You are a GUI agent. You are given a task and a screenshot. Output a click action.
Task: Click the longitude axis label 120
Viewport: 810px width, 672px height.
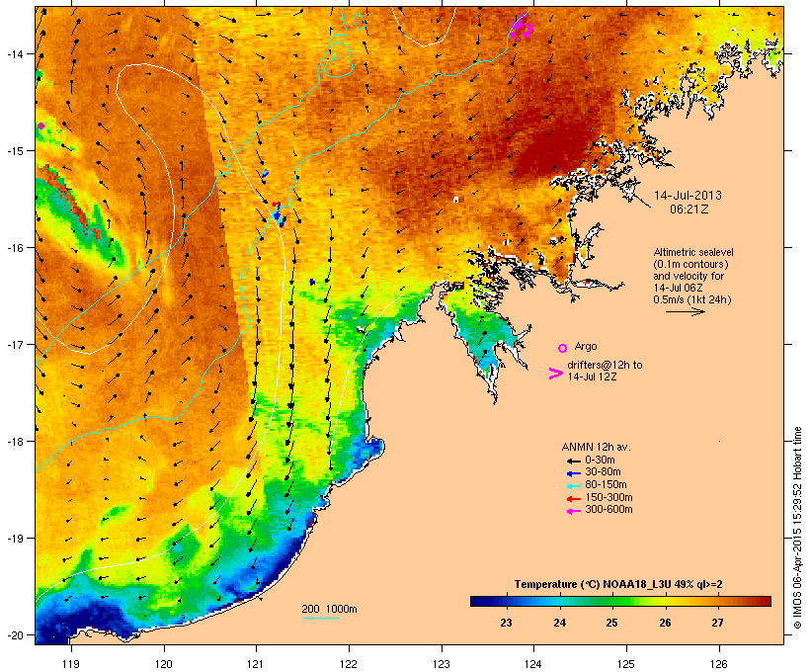point(164,664)
